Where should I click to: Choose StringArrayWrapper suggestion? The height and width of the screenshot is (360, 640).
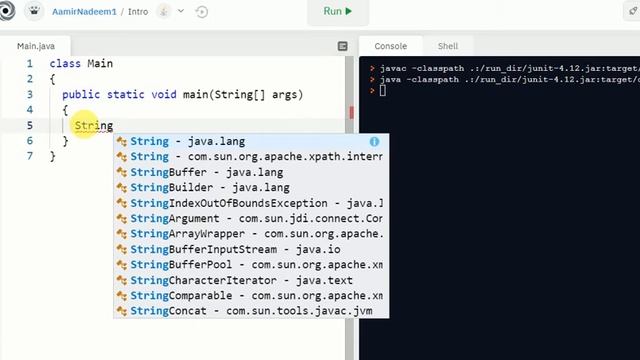pyautogui.click(x=251, y=234)
